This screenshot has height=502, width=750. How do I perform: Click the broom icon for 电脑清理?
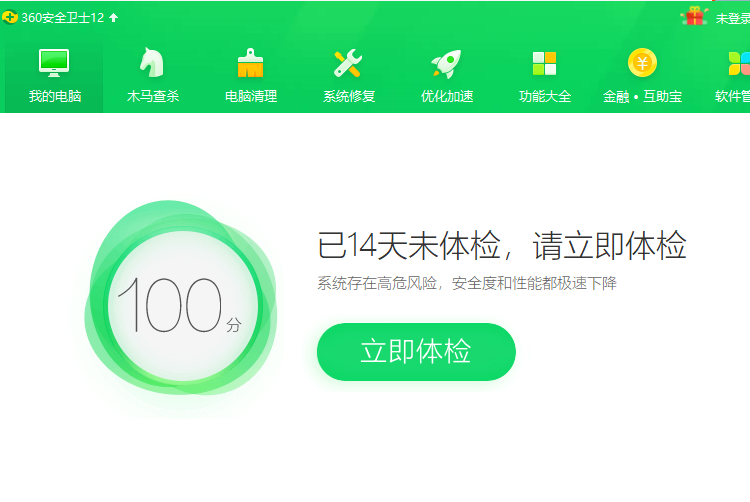pos(250,64)
